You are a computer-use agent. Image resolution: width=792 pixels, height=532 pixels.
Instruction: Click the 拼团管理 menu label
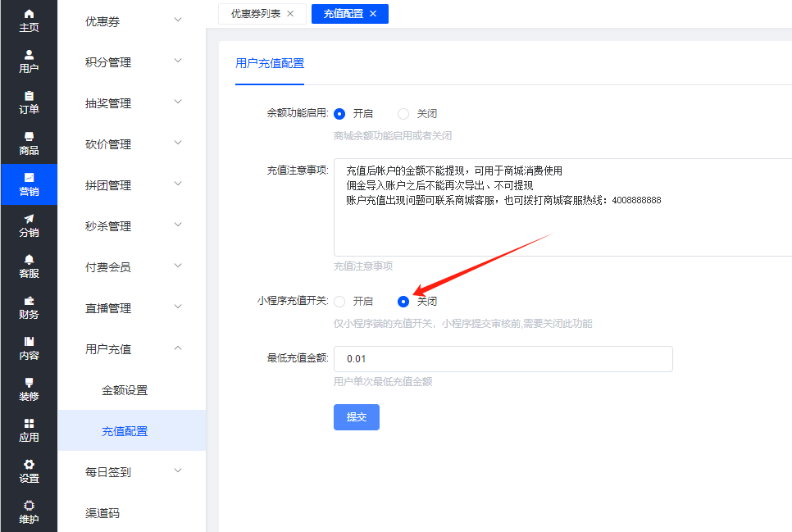[x=108, y=185]
